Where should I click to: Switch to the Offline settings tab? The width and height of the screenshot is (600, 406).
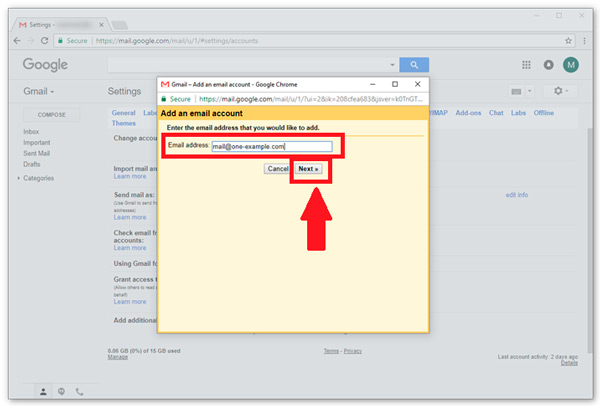coord(544,113)
